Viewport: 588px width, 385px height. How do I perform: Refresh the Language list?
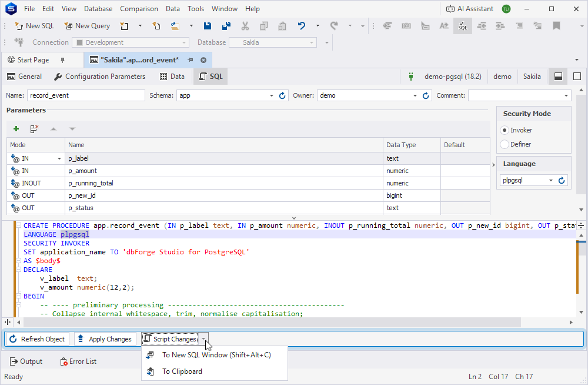[x=562, y=180]
